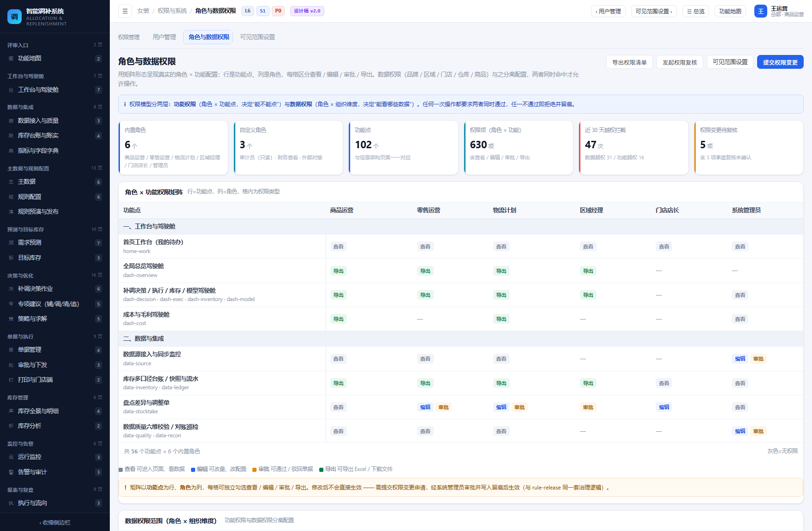
Task: Click 编辑 chip for 盘点差异与调整单 under 门店店长
Action: (664, 407)
